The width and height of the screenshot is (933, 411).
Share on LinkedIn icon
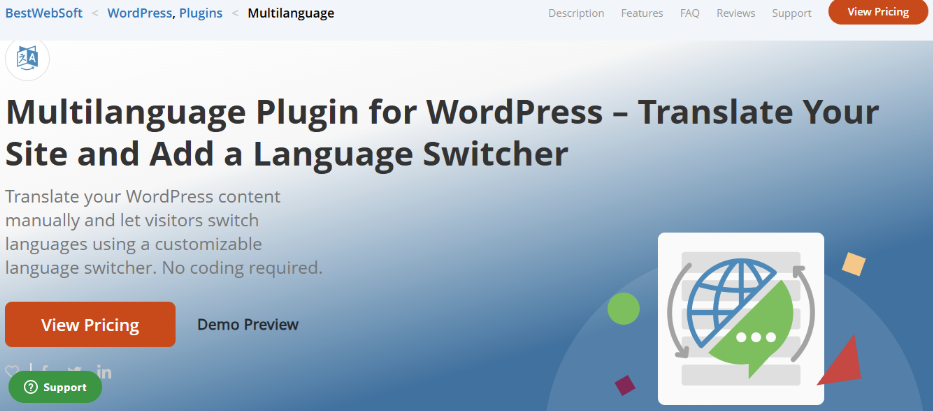click(104, 372)
